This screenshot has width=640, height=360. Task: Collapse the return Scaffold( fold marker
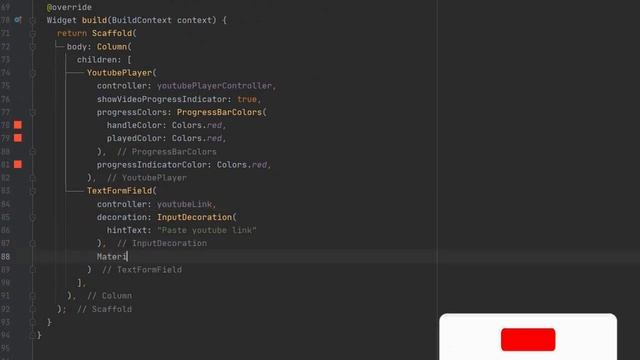[x=33, y=33]
